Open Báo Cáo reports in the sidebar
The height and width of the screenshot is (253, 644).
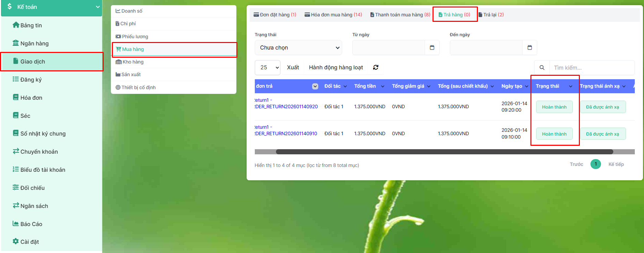(x=31, y=224)
